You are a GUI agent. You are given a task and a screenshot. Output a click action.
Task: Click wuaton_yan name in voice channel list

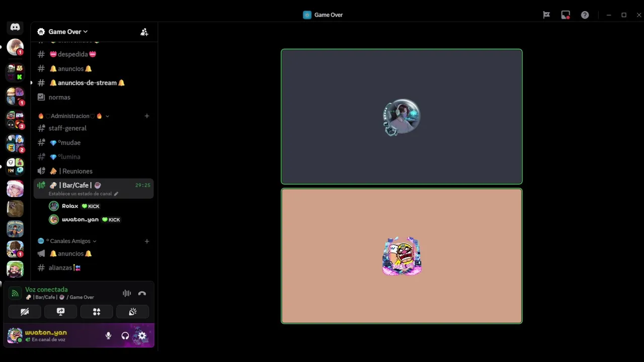[80, 220]
